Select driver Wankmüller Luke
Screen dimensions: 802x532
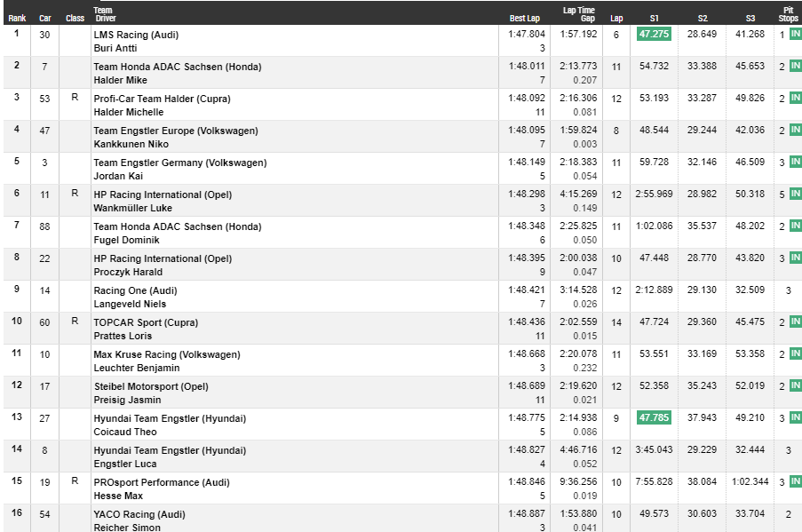[133, 208]
